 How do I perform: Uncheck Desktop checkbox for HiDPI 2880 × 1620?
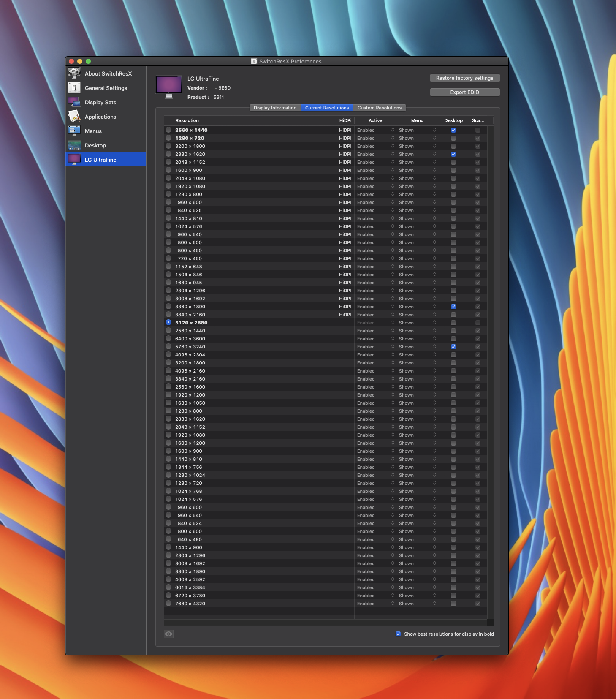pyautogui.click(x=453, y=154)
